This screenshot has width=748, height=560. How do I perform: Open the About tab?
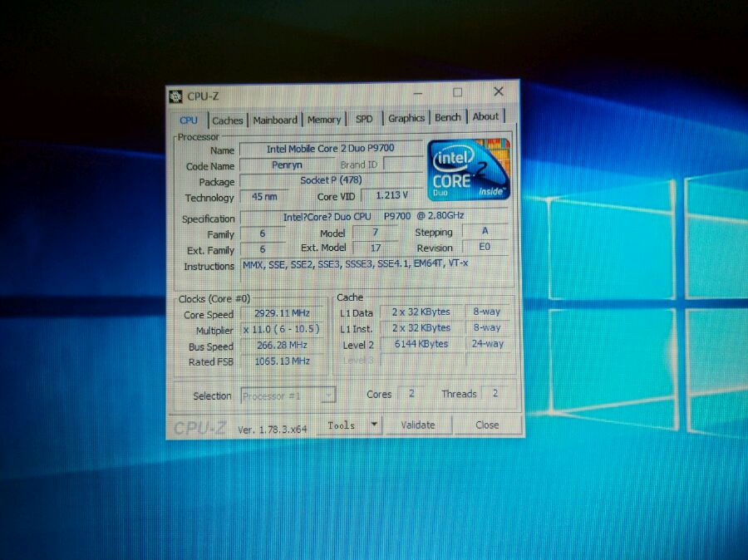485,116
